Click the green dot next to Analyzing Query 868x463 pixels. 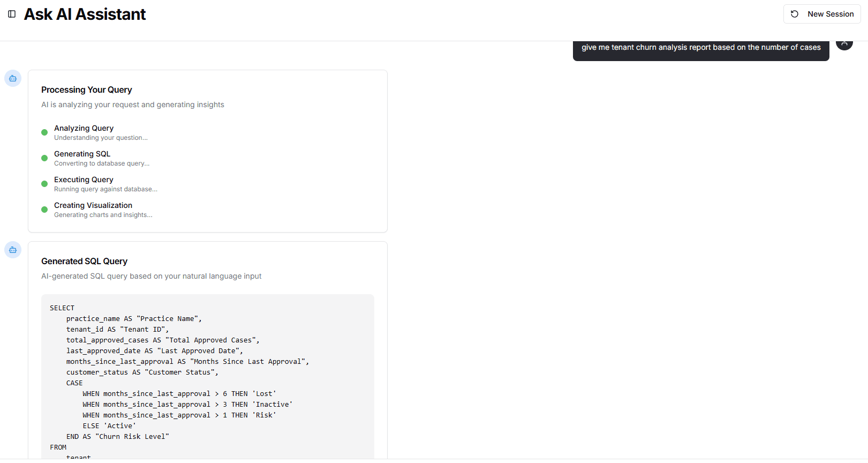pos(44,132)
